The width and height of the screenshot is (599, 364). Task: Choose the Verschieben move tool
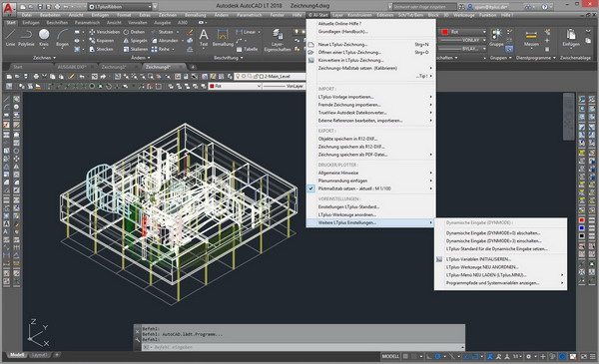pos(104,32)
